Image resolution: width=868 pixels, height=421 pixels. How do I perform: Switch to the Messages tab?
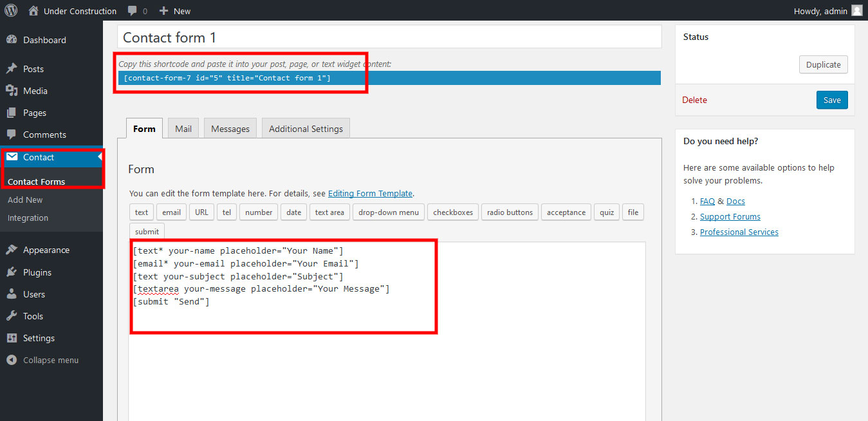pos(230,128)
